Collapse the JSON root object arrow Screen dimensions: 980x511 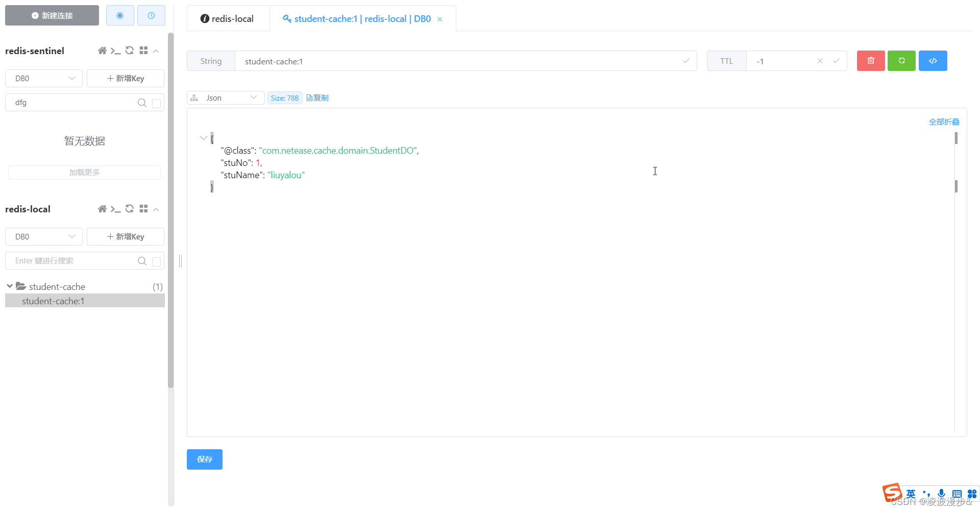pyautogui.click(x=204, y=138)
